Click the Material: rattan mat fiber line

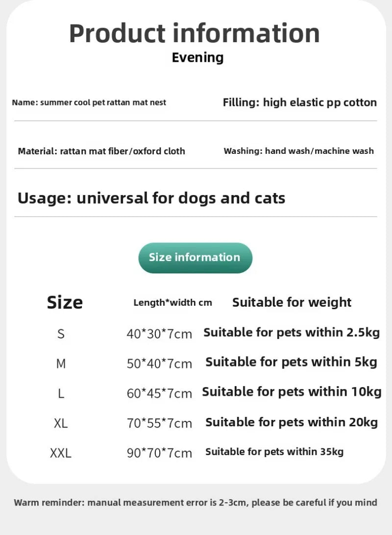[101, 151]
